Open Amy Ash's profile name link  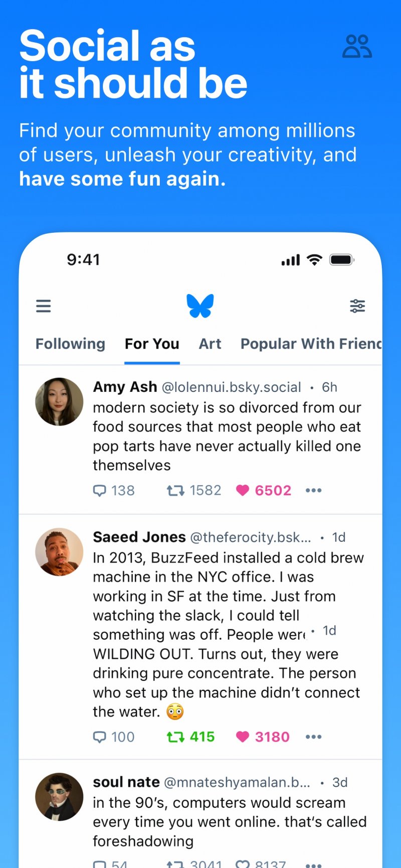125,387
